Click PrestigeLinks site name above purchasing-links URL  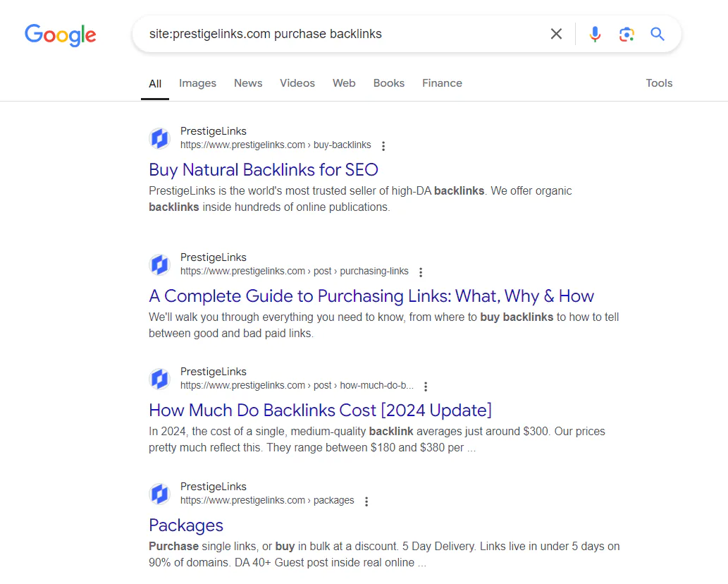click(213, 258)
